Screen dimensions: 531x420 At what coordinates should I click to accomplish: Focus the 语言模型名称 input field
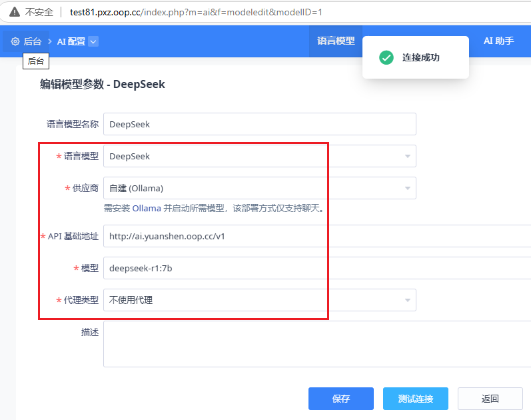(259, 124)
